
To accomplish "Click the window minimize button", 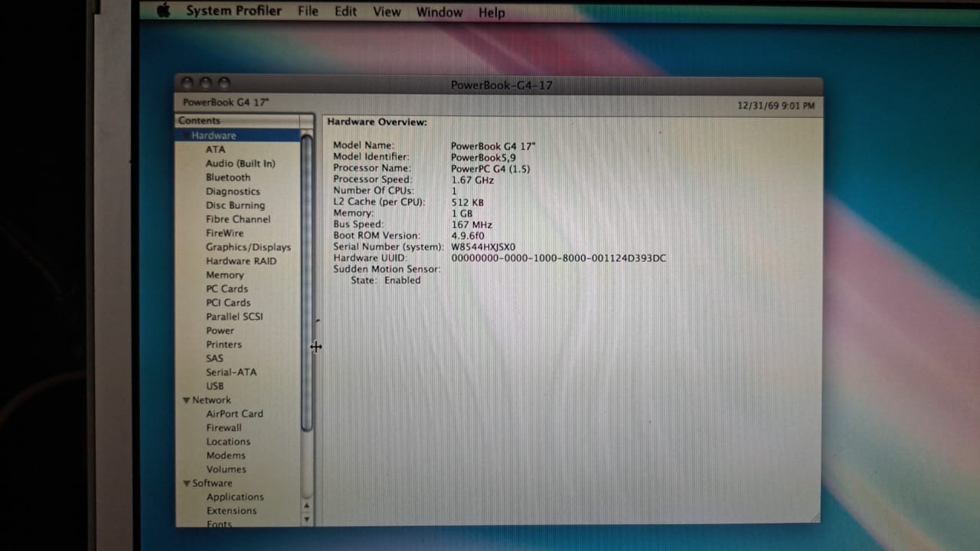I will pos(205,83).
